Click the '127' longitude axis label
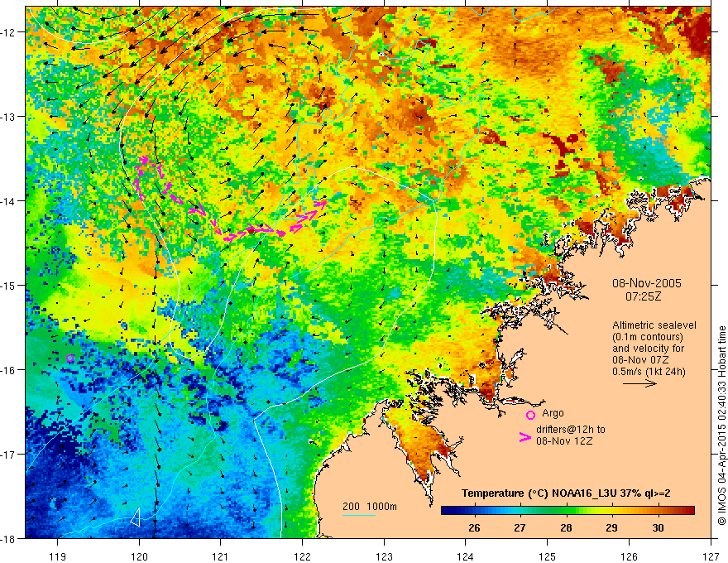The image size is (728, 563). [711, 556]
